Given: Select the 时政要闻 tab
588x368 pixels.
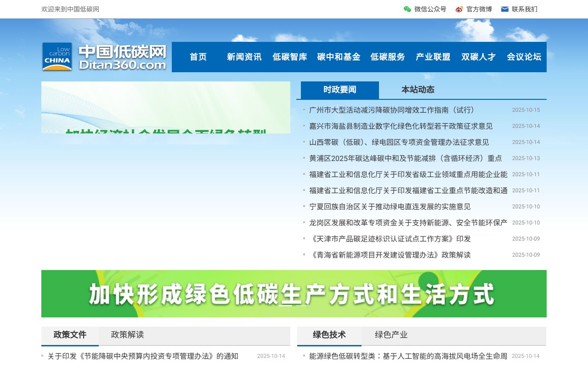Looking at the screenshot, I should point(339,90).
